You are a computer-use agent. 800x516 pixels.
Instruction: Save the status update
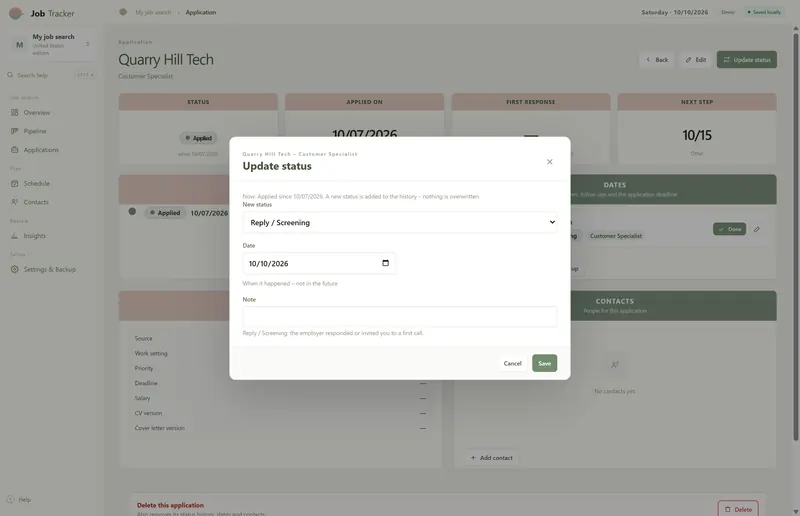tap(544, 363)
